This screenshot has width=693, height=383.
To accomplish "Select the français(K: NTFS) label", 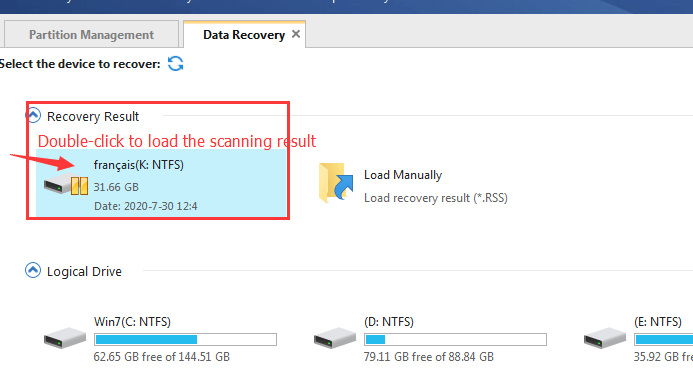I will coord(139,165).
